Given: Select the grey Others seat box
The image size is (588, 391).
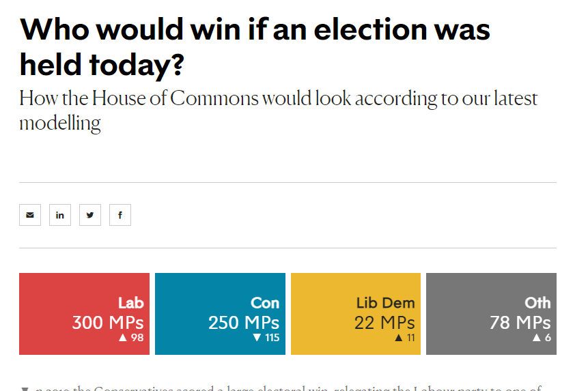Looking at the screenshot, I should tap(491, 314).
